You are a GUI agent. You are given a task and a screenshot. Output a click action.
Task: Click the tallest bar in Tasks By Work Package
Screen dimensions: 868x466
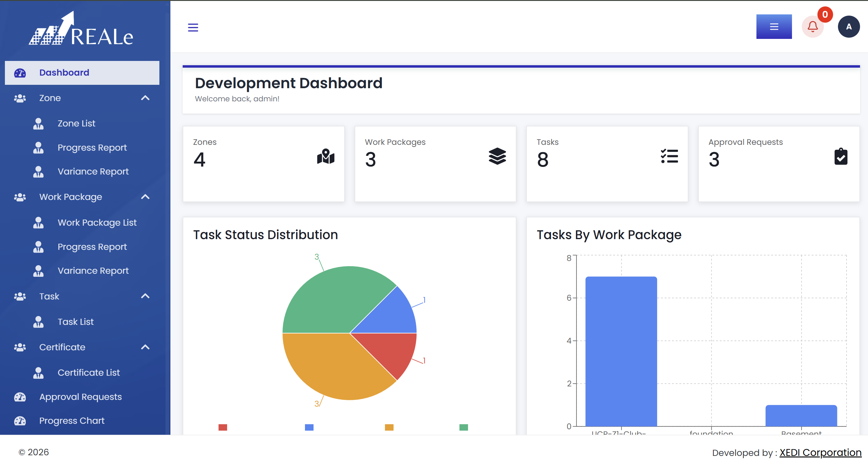click(x=621, y=351)
